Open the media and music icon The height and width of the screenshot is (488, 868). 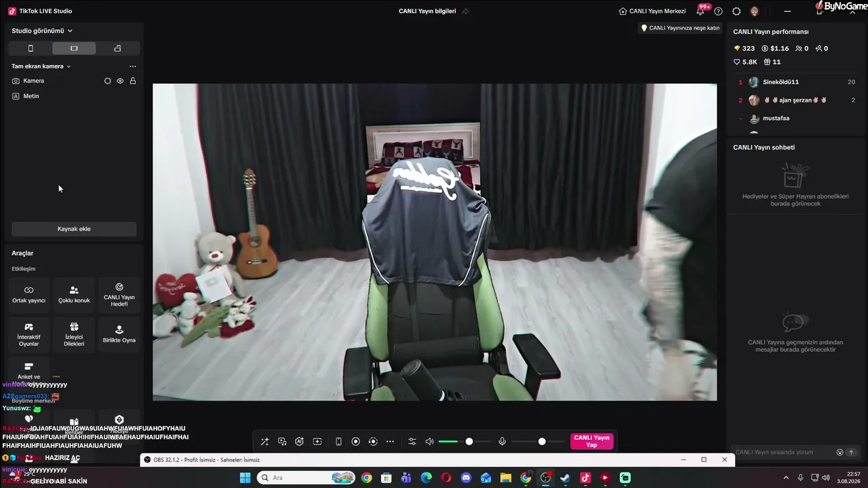point(282,441)
